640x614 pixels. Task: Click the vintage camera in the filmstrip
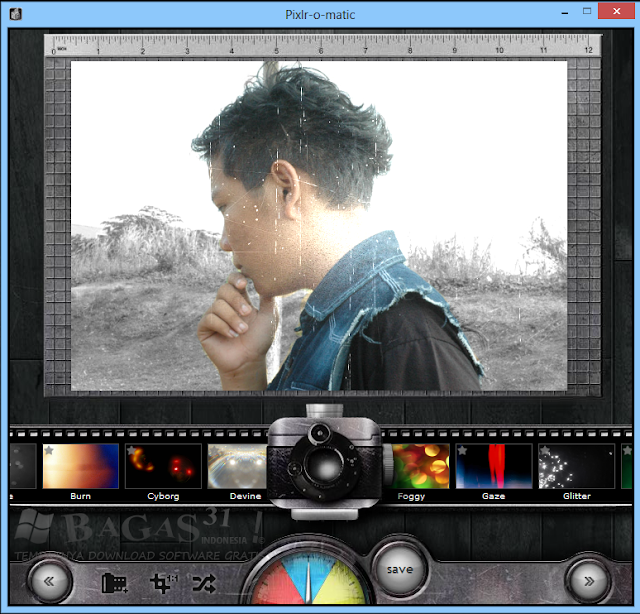[325, 462]
